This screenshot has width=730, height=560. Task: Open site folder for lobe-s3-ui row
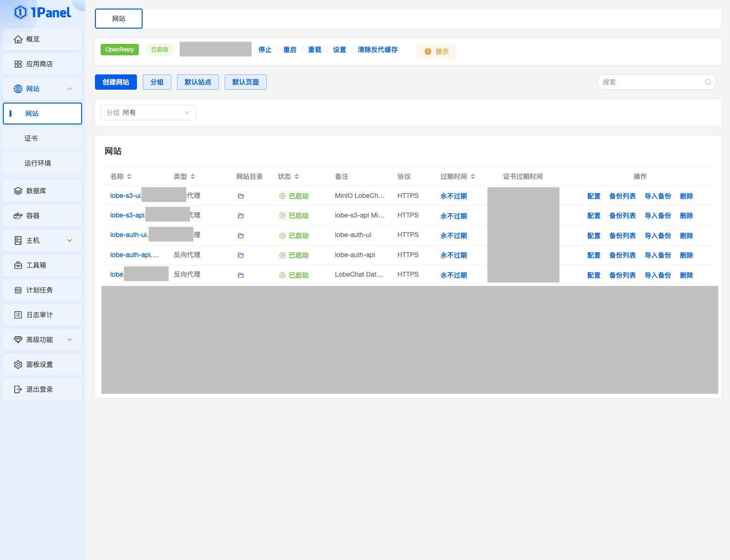241,196
